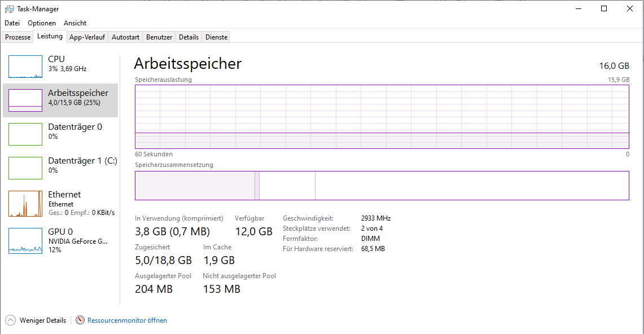
Task: Open the Datei menu
Action: coord(12,23)
